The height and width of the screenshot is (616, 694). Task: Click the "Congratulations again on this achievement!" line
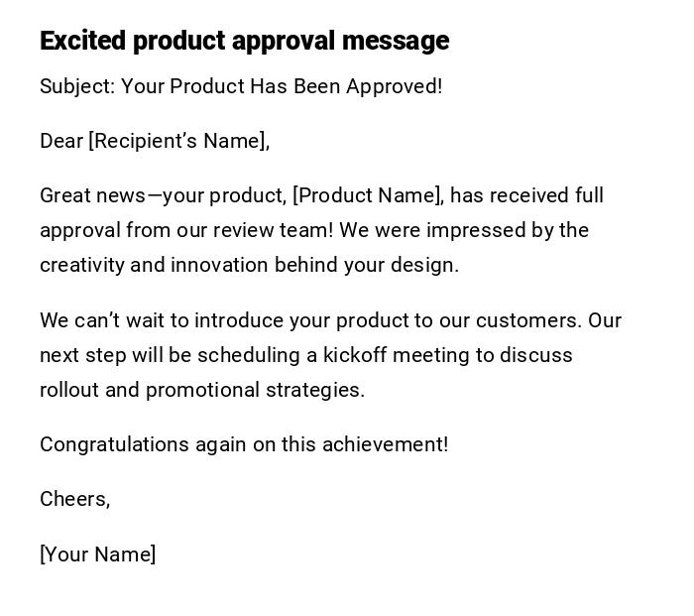[244, 444]
